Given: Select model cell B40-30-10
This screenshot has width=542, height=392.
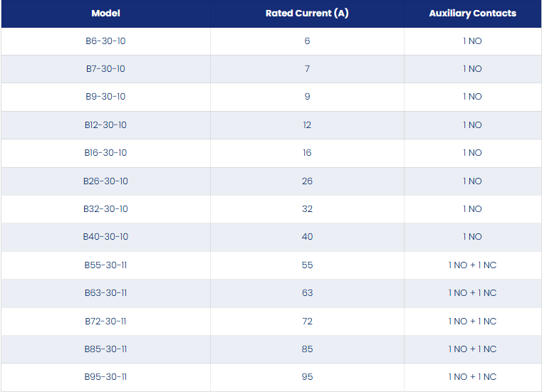Looking at the screenshot, I should [106, 237].
